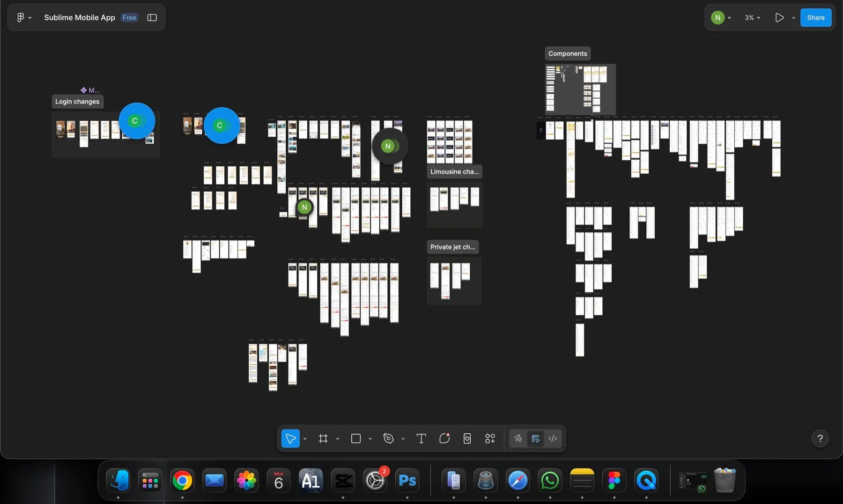843x504 pixels.
Task: Expand Frame tool options arrow
Action: click(x=337, y=439)
